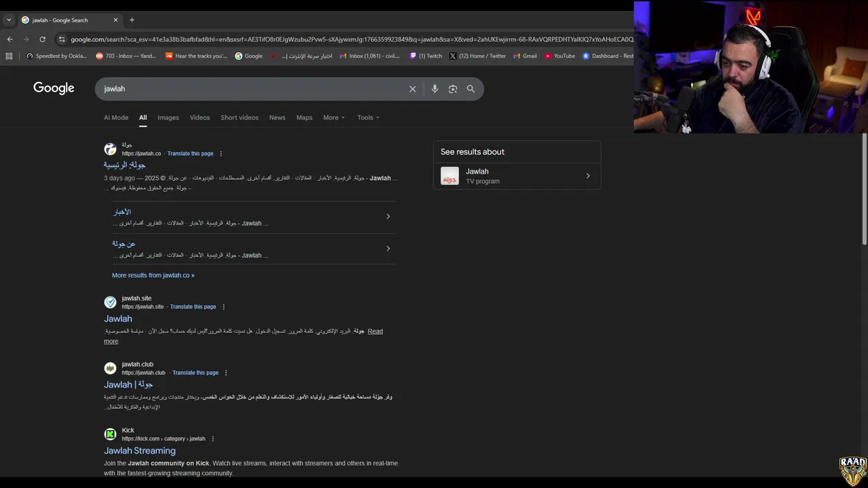The height and width of the screenshot is (488, 868).
Task: Switch to AI Mode tab
Action: tap(116, 117)
